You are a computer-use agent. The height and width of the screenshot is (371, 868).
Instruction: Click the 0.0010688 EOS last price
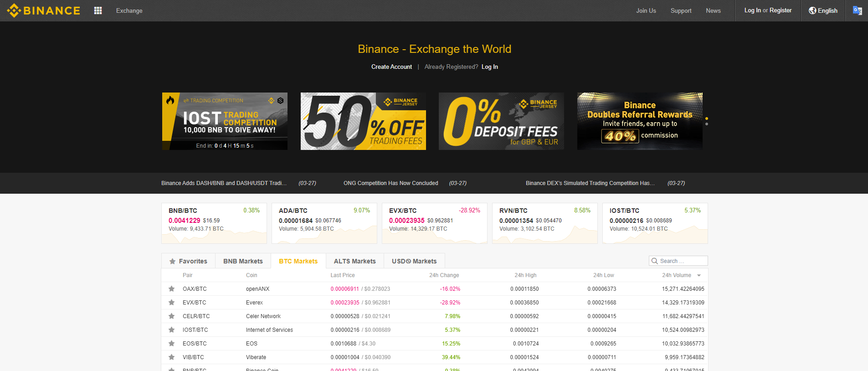(344, 344)
